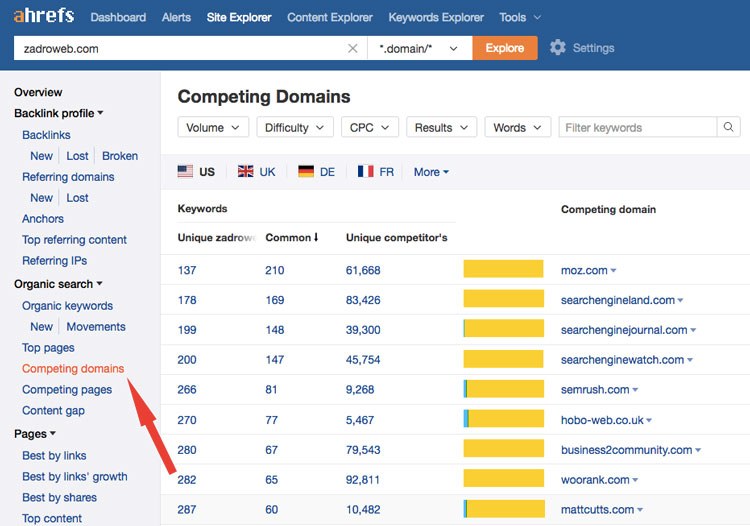Open the Alerts tab
The image size is (750, 526).
(x=176, y=17)
